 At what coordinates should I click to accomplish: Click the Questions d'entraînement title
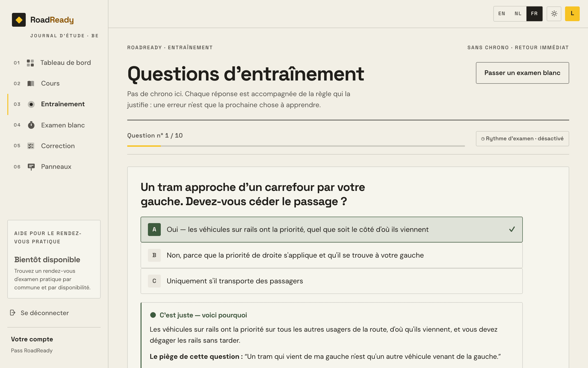coord(246,74)
